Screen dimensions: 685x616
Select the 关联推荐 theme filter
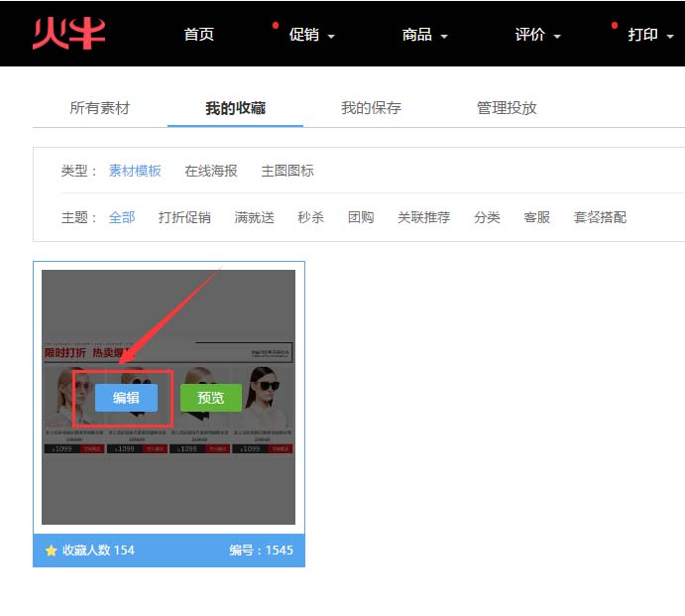click(x=423, y=217)
